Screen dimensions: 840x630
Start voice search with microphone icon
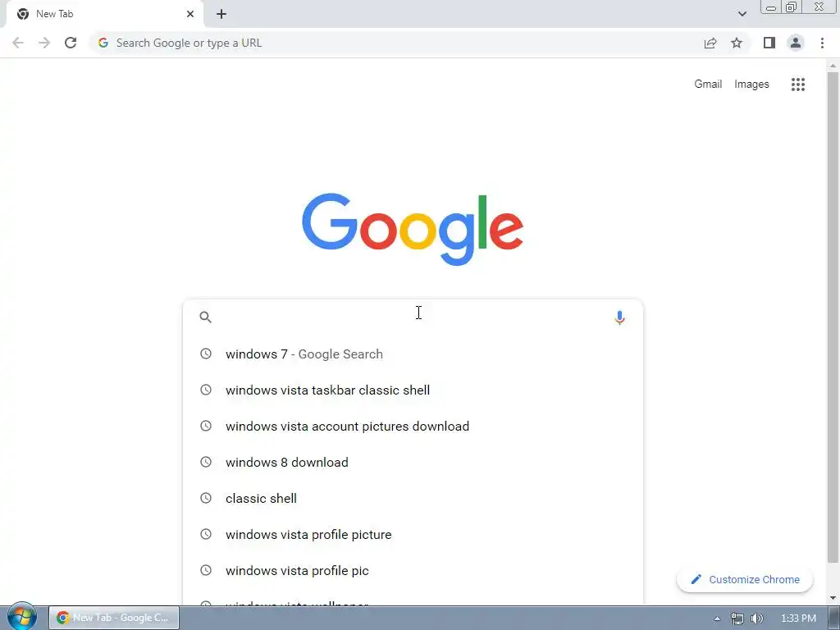[619, 317]
